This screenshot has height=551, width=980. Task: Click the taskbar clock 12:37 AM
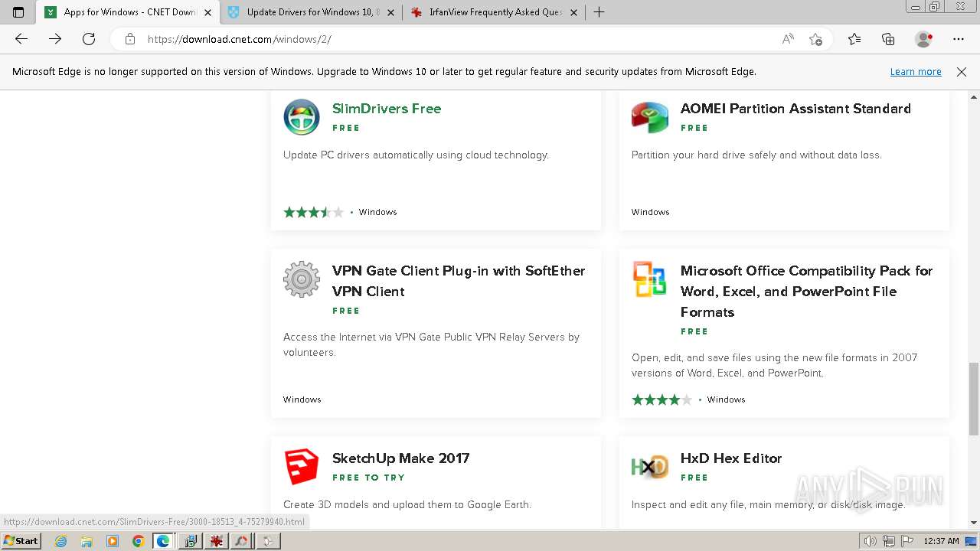pos(941,541)
